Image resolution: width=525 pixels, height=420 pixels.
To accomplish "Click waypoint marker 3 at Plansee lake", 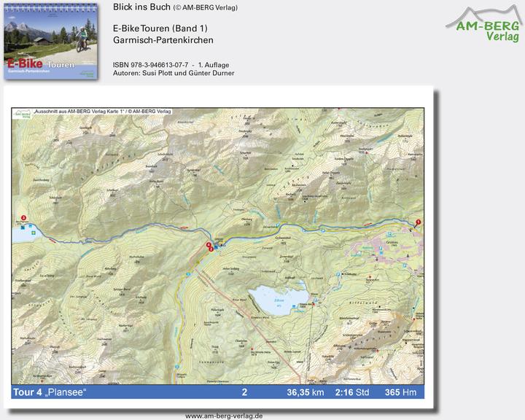I will pyautogui.click(x=23, y=218).
